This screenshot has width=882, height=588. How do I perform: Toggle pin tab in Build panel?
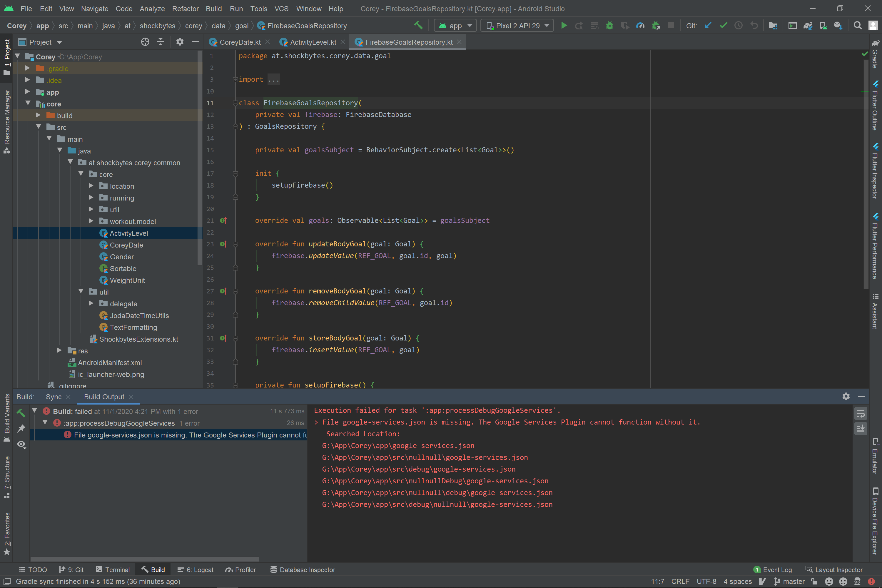(21, 428)
